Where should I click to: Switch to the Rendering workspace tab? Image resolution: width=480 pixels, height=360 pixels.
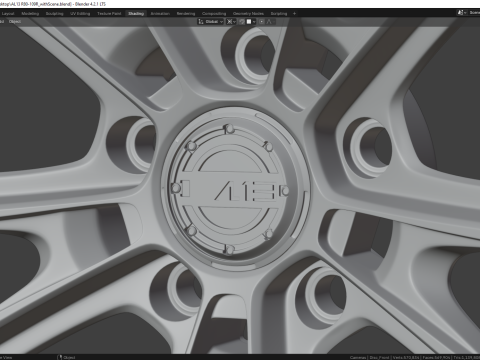(186, 14)
